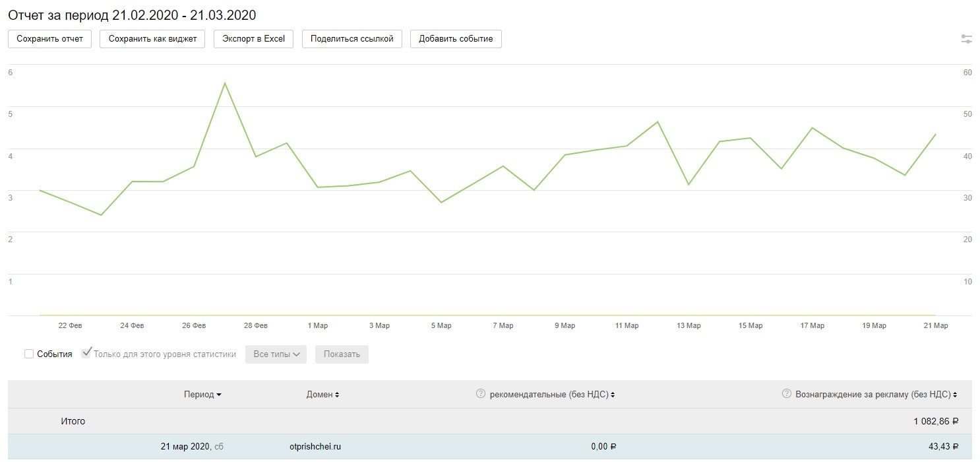Click help icon beside Вознаграждение за рекламу

(786, 394)
